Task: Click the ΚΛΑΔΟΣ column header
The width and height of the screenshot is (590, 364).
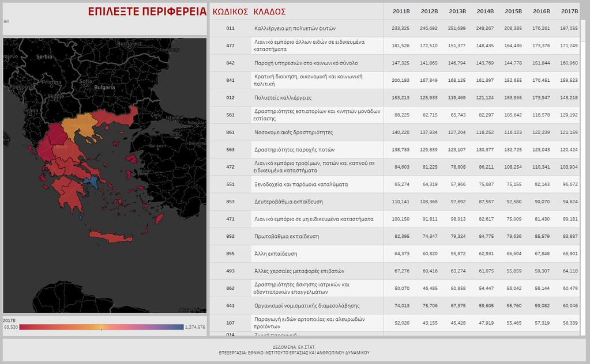Action: (x=269, y=12)
